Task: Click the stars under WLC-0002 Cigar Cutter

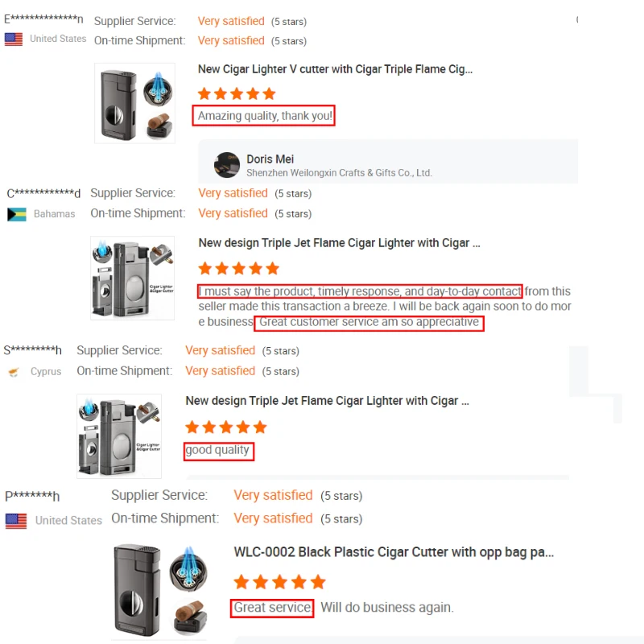Action: coord(279,582)
